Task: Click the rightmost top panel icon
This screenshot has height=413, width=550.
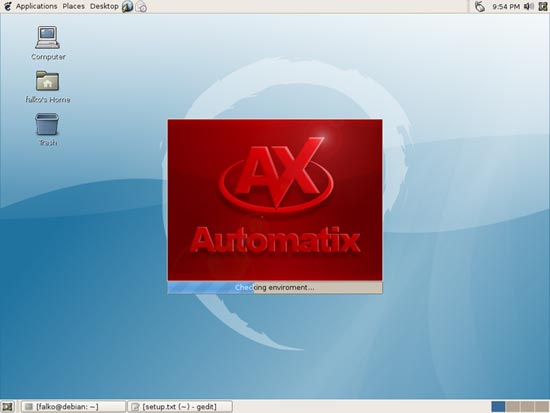Action: click(543, 7)
